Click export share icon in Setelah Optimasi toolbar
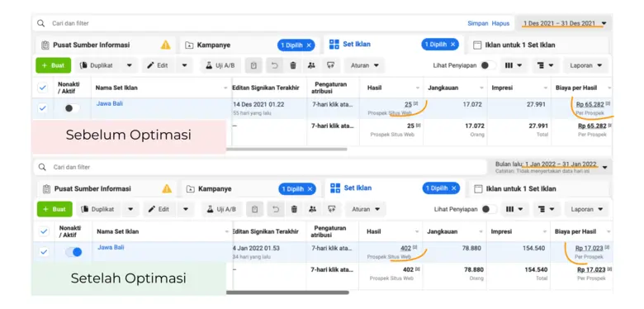Screen dimensions: 644x309 pos(332,209)
